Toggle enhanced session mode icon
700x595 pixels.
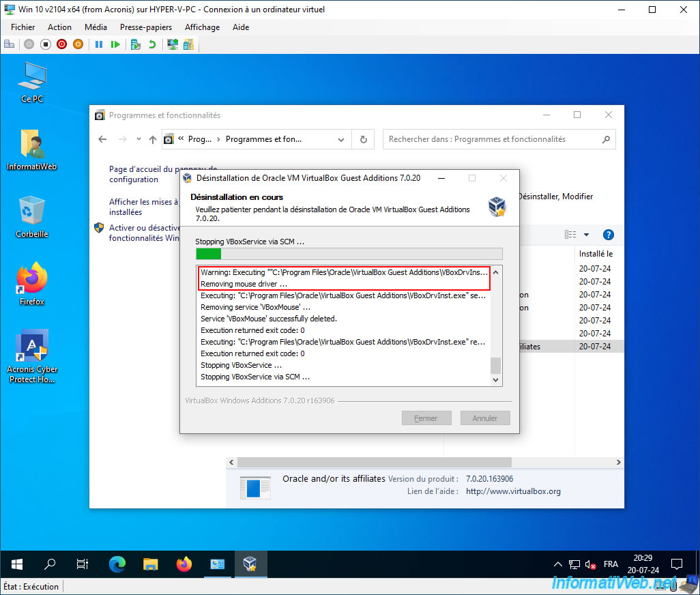173,44
